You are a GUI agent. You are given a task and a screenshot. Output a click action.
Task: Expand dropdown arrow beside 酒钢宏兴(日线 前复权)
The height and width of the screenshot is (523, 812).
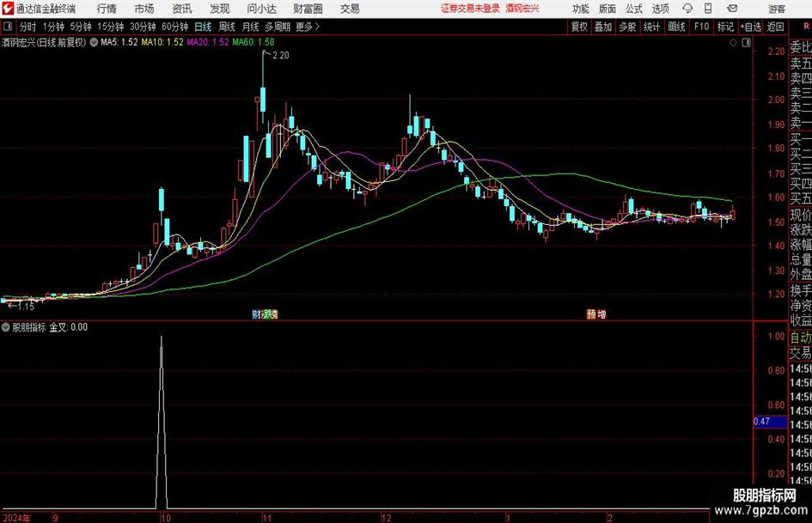(x=94, y=42)
